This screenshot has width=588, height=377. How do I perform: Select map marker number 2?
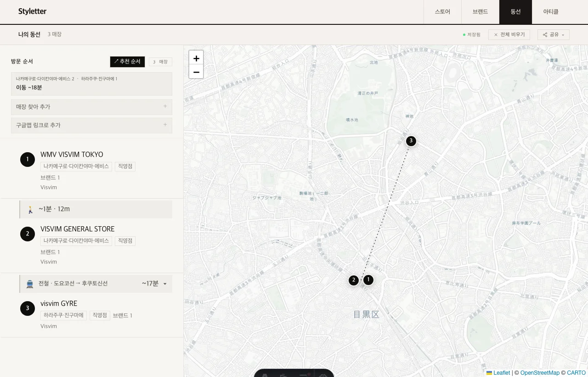click(x=353, y=280)
